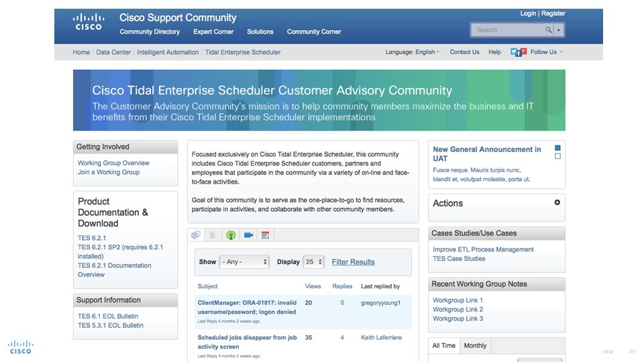Open the social media icons cluster
The image size is (644, 362).
519,52
